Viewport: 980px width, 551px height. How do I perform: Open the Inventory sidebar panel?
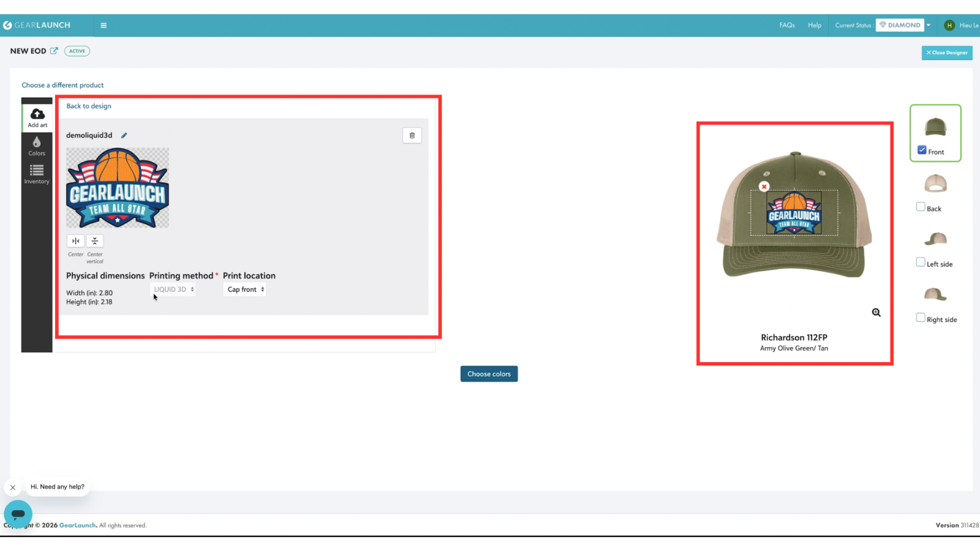point(36,171)
